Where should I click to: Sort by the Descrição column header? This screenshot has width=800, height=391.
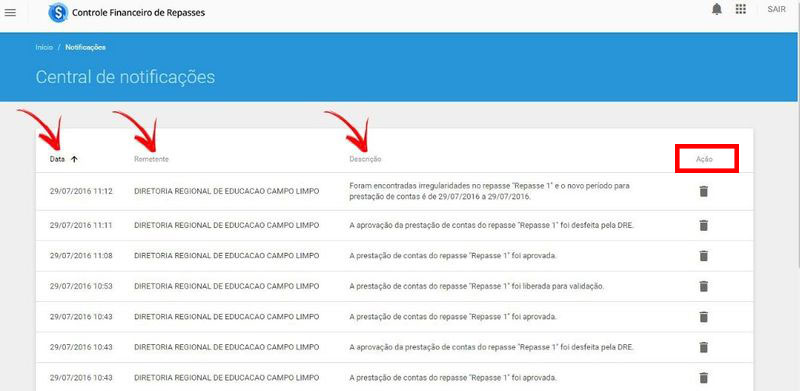click(x=365, y=159)
